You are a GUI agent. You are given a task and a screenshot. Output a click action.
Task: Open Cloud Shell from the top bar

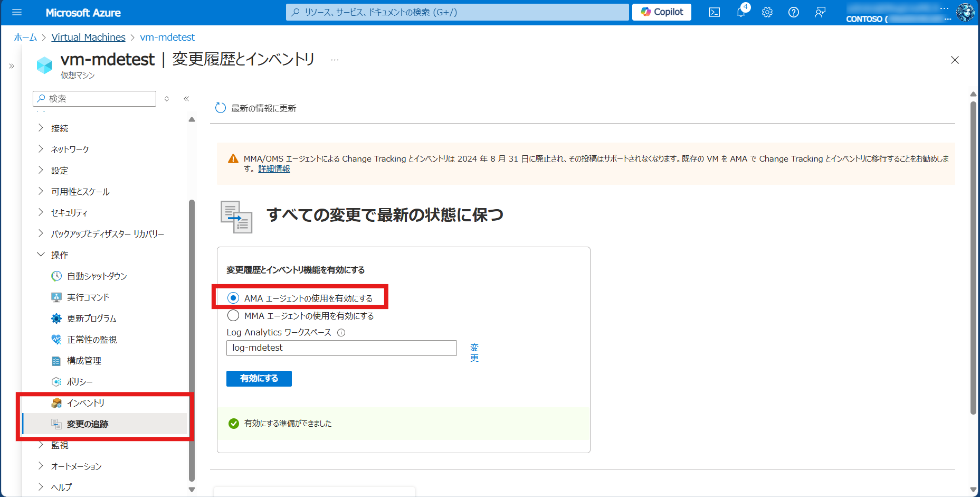714,12
